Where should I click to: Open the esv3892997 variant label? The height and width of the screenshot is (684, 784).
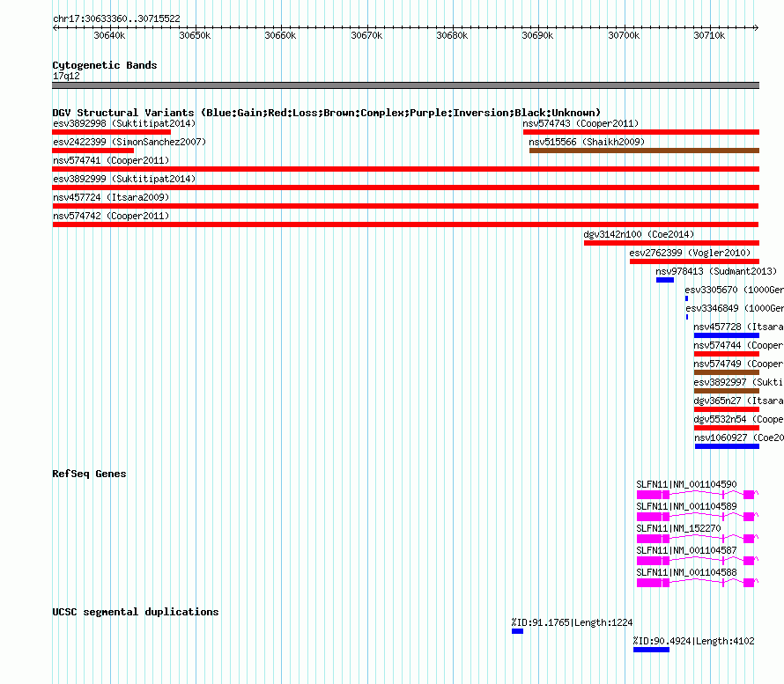click(x=738, y=382)
